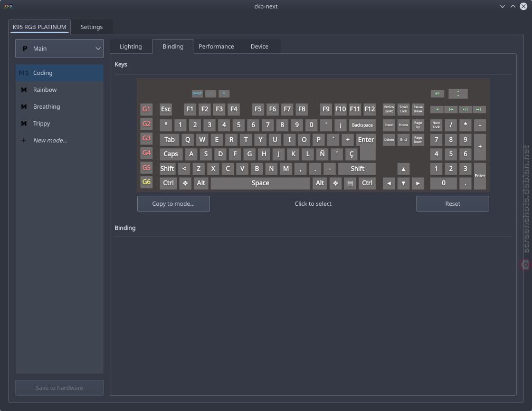Select the Trippy mode
This screenshot has height=411, width=532.
[x=60, y=124]
